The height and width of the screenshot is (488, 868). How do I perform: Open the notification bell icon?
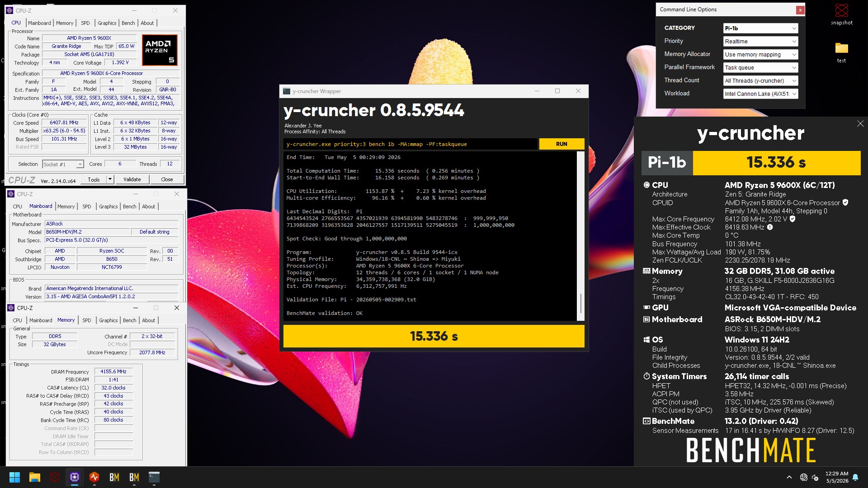[855, 477]
